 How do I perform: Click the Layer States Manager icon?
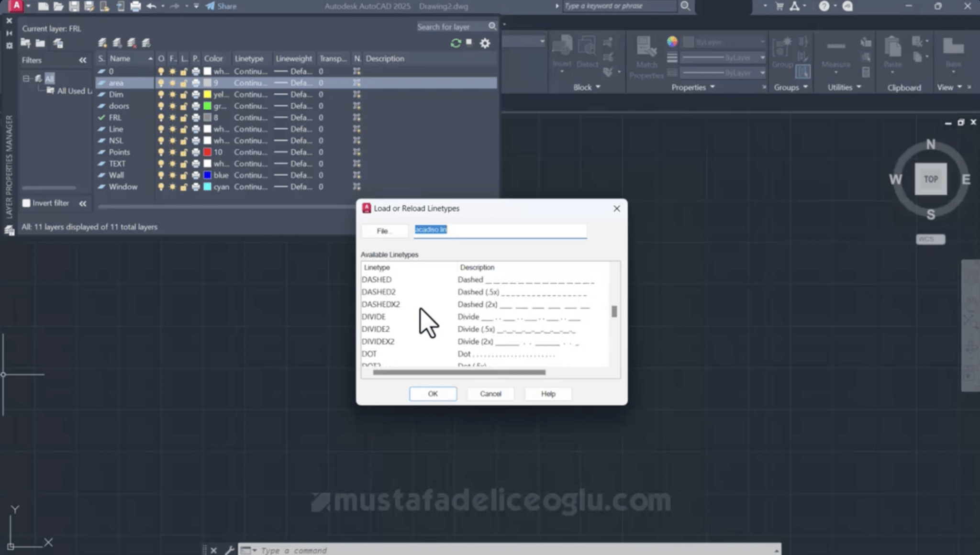(x=58, y=43)
